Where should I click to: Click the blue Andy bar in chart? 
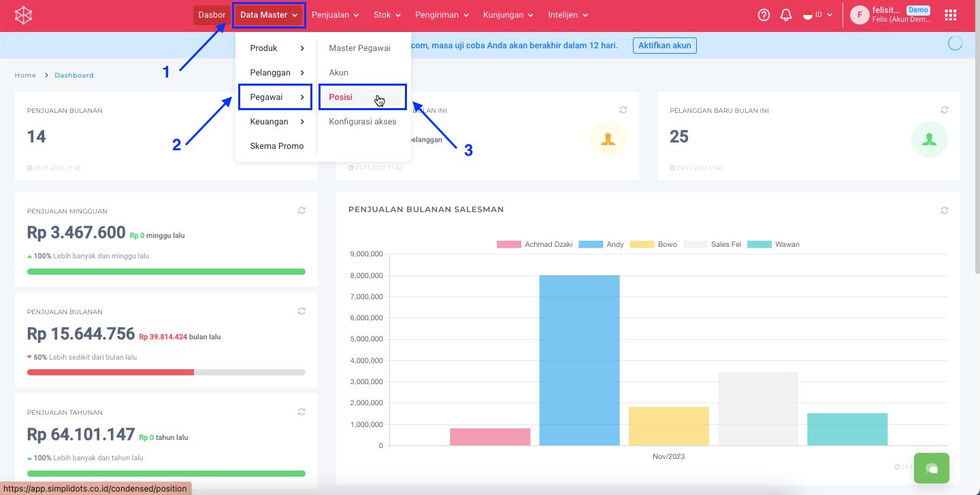[x=579, y=360]
